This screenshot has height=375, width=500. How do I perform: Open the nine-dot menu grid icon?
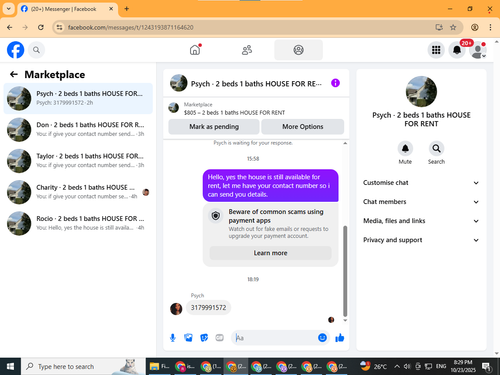coord(436,50)
